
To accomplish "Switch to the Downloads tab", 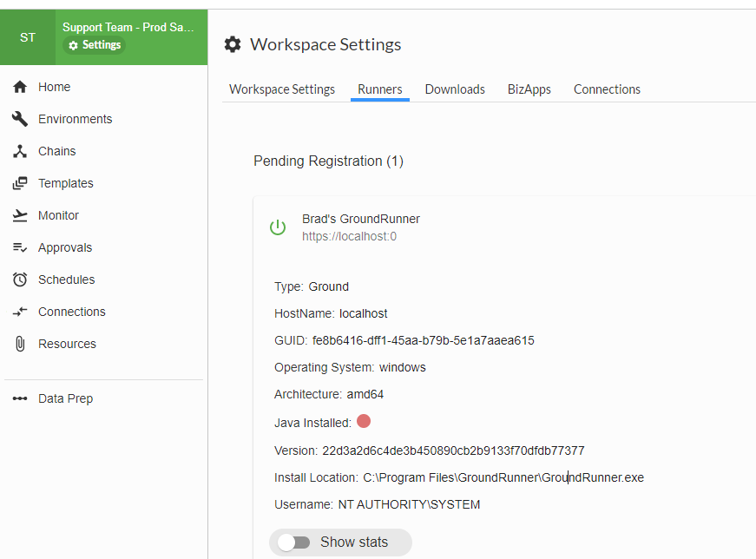I will (455, 89).
